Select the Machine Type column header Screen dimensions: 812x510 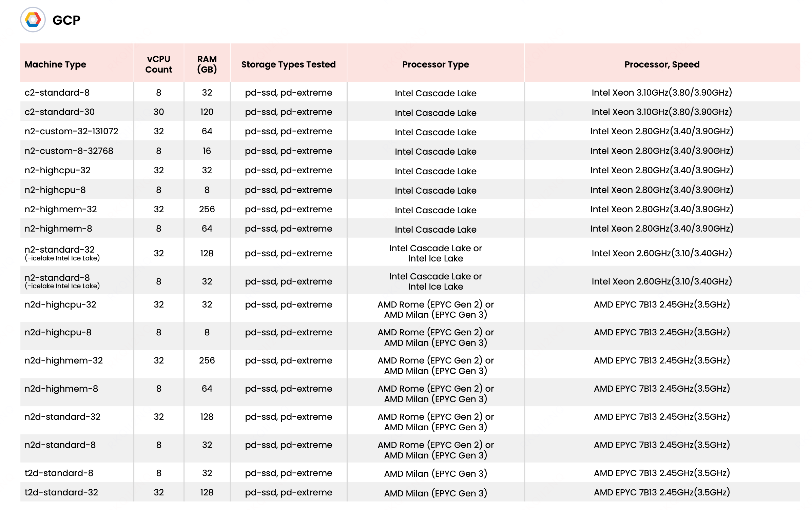55,64
